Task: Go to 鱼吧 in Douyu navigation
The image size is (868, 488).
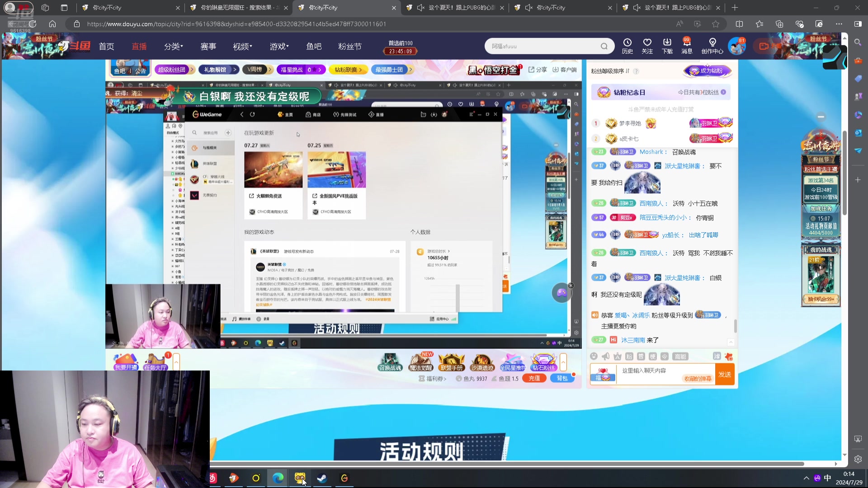Action: pos(314,46)
